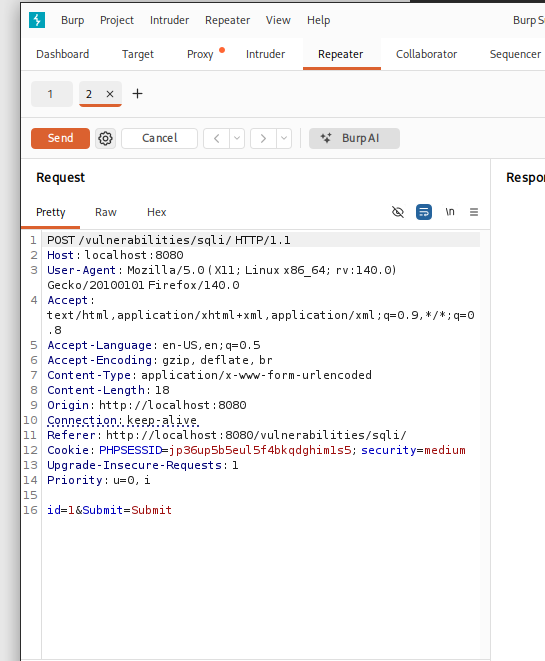The height and width of the screenshot is (661, 545).
Task: Toggle line wrap button in request editor
Action: tap(424, 212)
